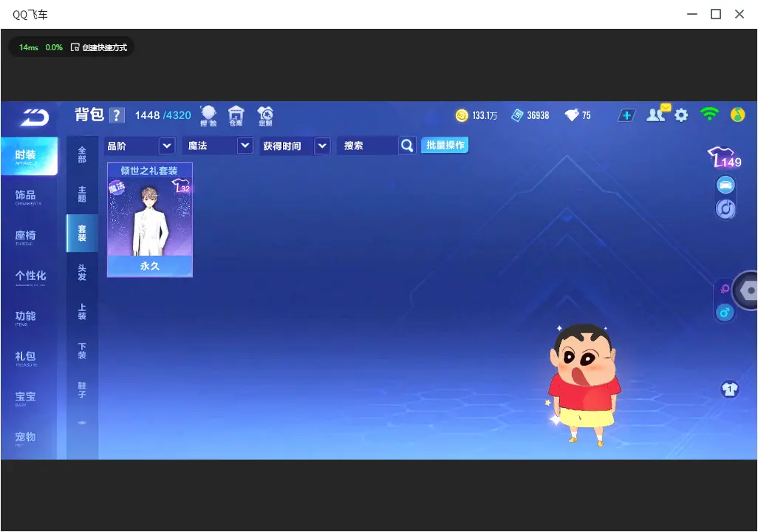Select the male gender symbol icon
Screen dimensions: 758x532
pyautogui.click(x=725, y=313)
